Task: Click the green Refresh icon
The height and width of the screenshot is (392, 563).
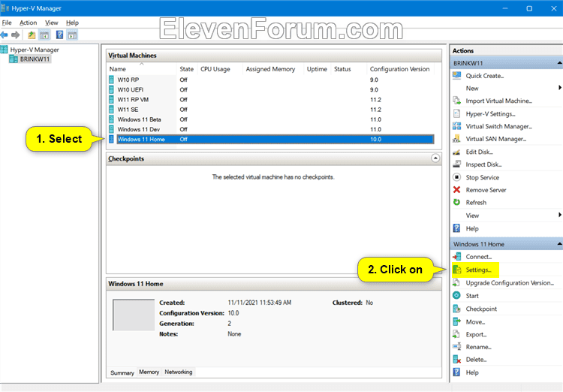Action: 456,202
